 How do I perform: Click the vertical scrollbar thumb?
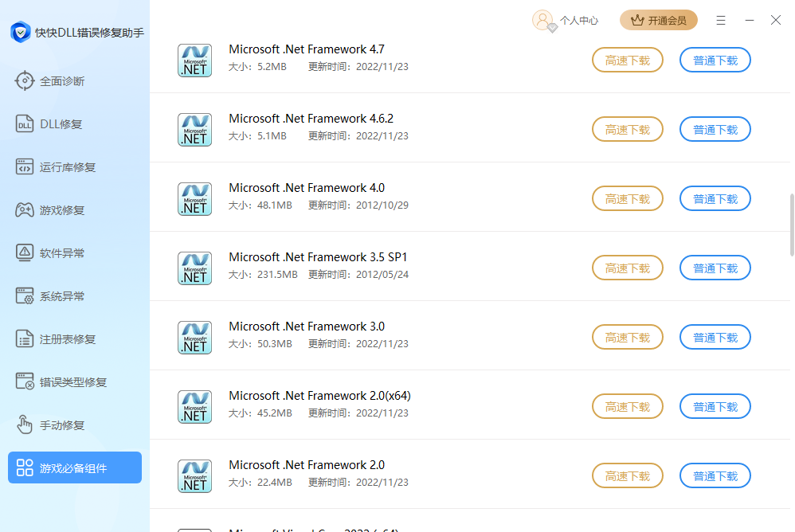791,224
